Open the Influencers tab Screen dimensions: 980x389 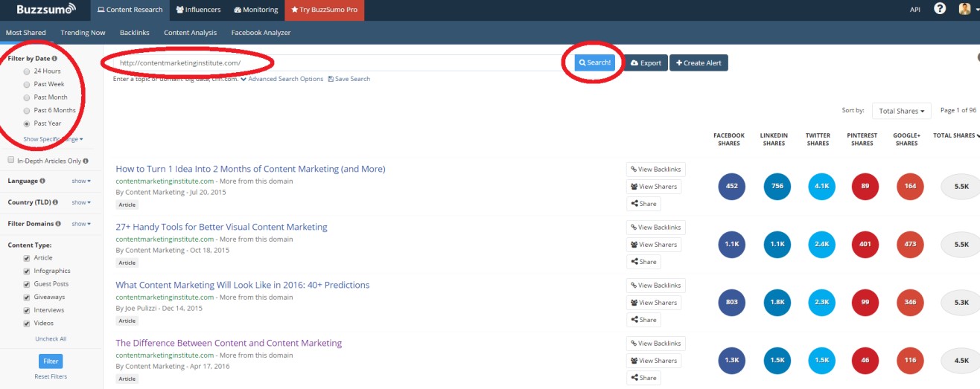tap(198, 10)
